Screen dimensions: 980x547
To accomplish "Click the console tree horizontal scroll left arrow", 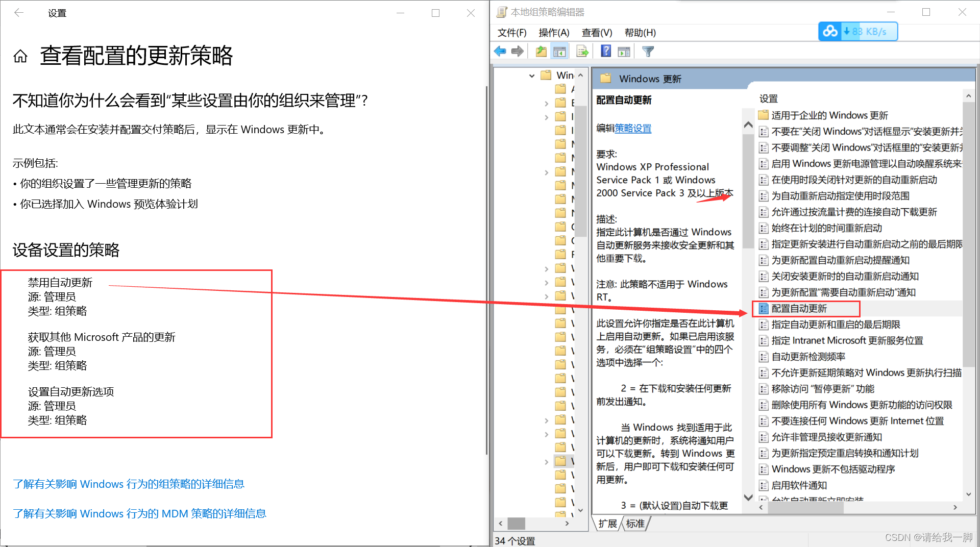I will click(501, 524).
